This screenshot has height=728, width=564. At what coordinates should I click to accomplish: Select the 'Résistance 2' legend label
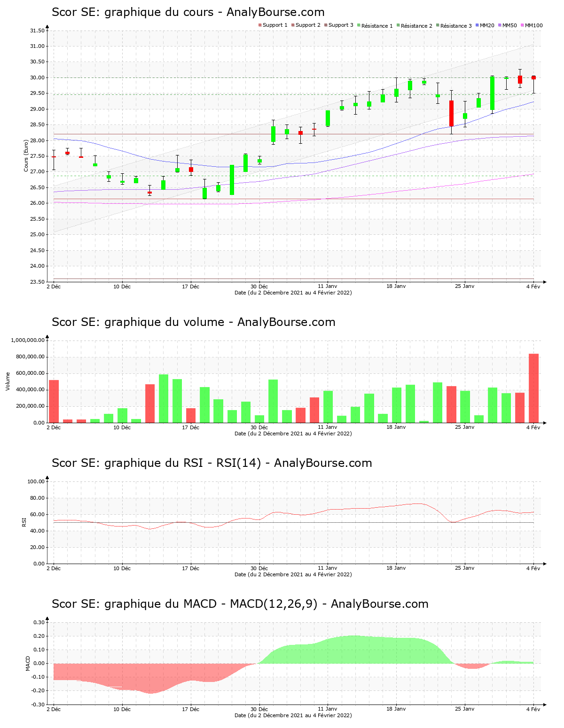(416, 26)
